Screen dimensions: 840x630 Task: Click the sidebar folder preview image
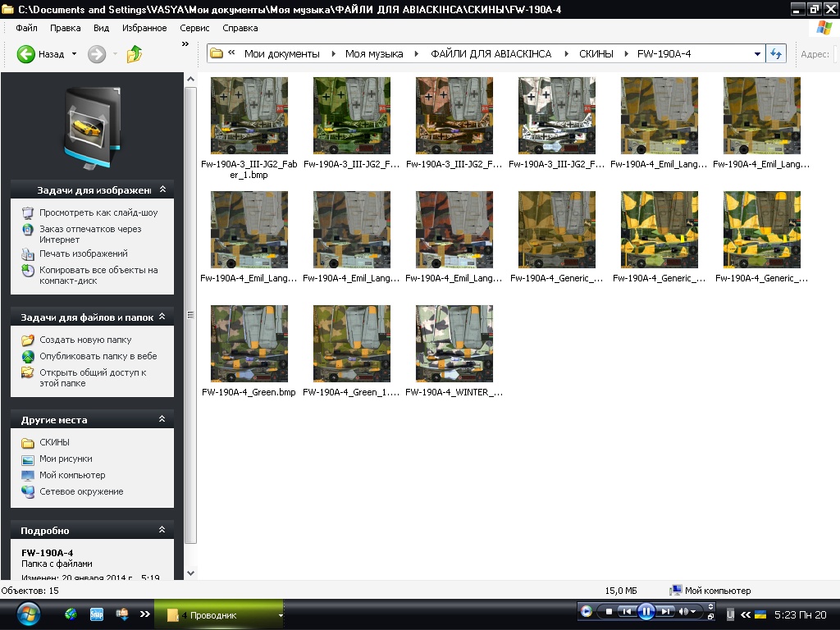pyautogui.click(x=92, y=129)
